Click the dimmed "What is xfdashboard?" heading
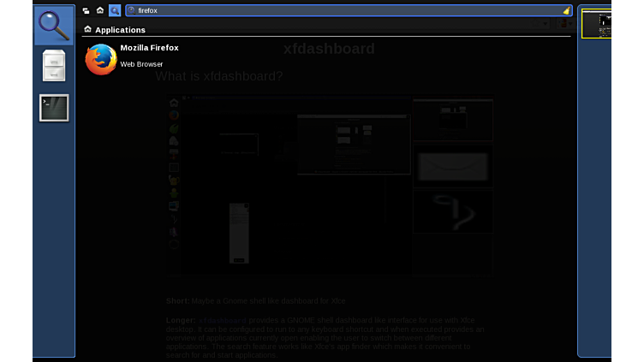This screenshot has width=644, height=362. [x=218, y=76]
